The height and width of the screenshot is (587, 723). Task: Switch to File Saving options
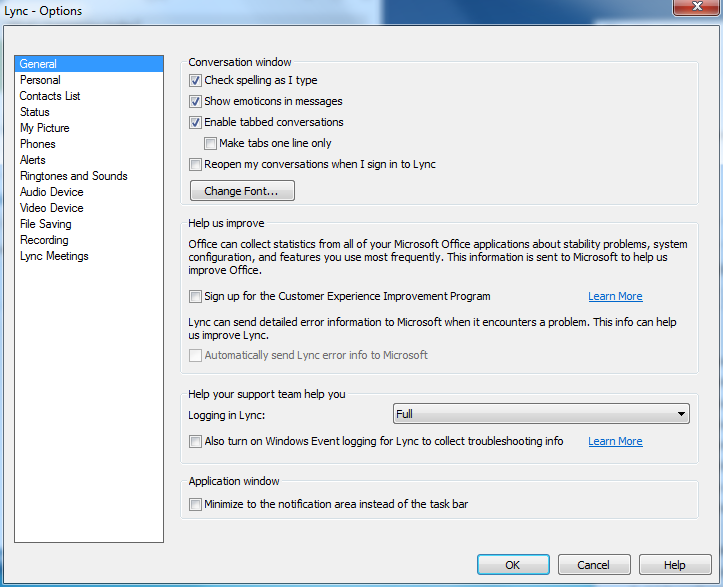[89, 224]
